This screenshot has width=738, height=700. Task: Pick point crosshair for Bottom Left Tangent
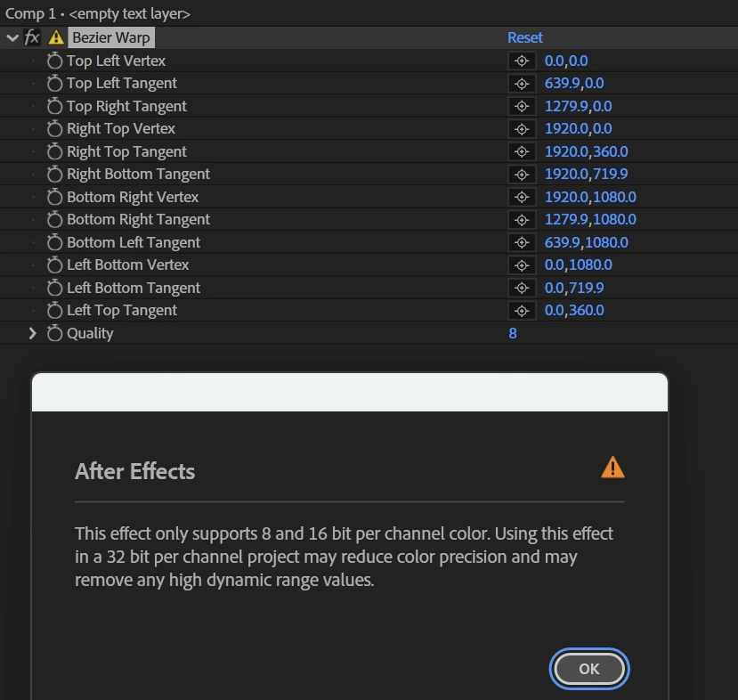(x=522, y=242)
